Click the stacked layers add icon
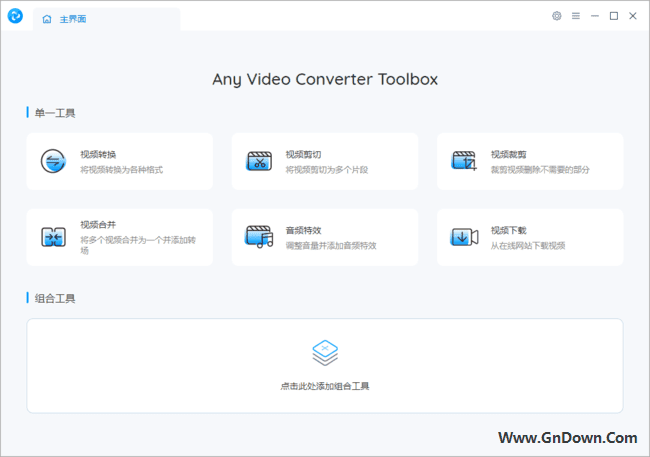 click(x=325, y=353)
